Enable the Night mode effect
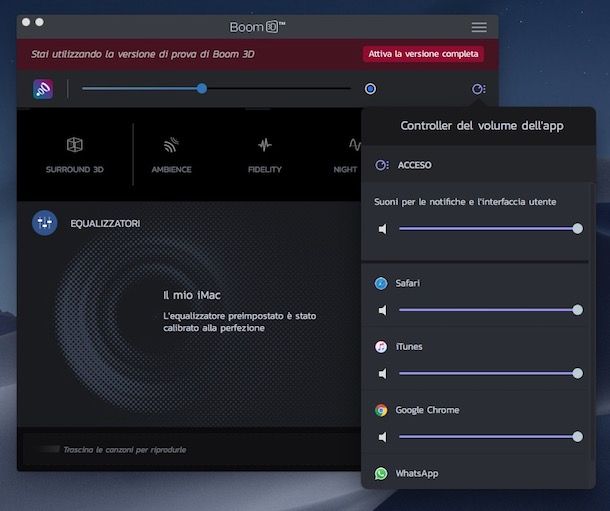The image size is (610, 511). pos(346,155)
